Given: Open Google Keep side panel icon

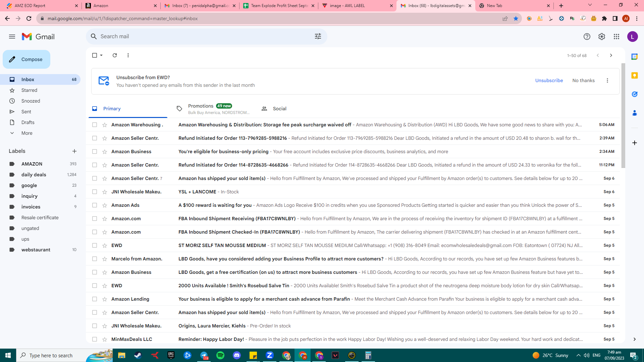Looking at the screenshot, I should coord(634,75).
